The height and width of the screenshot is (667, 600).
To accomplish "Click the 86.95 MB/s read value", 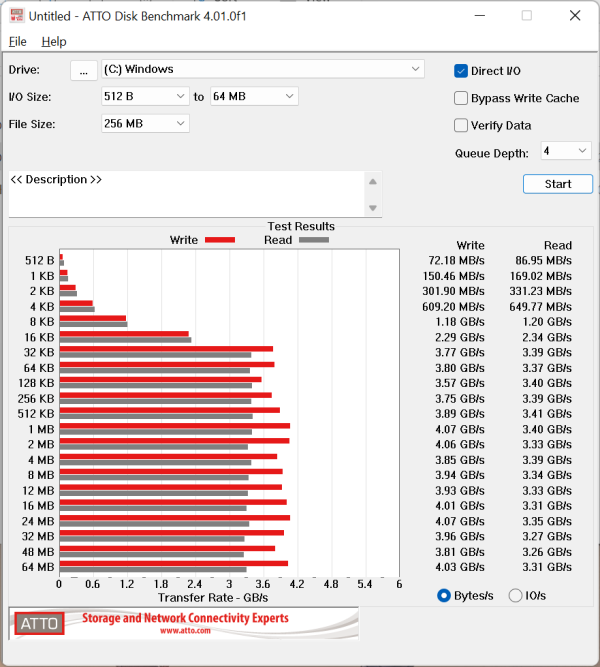I will coord(543,261).
